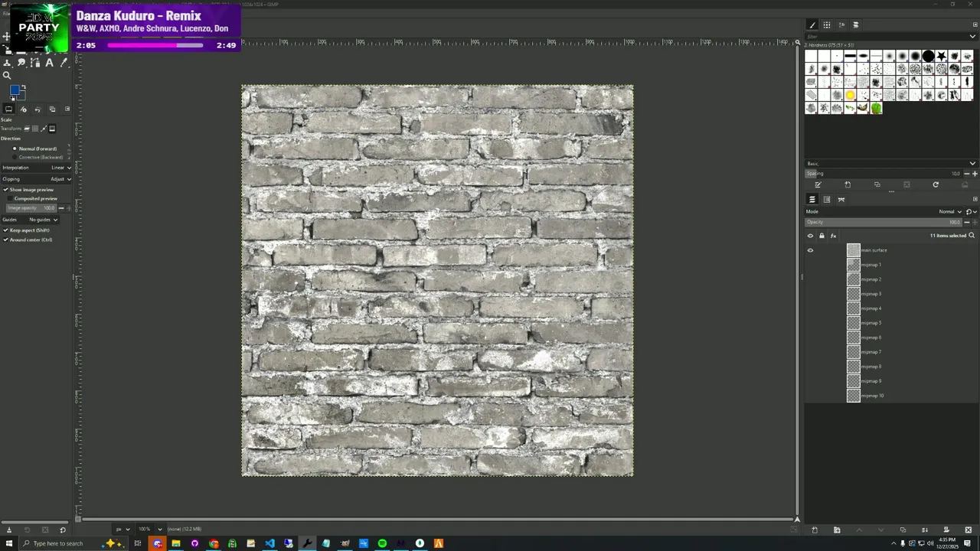The image size is (980, 551).
Task: Open the layer mode group switcher
Action: [x=971, y=212]
